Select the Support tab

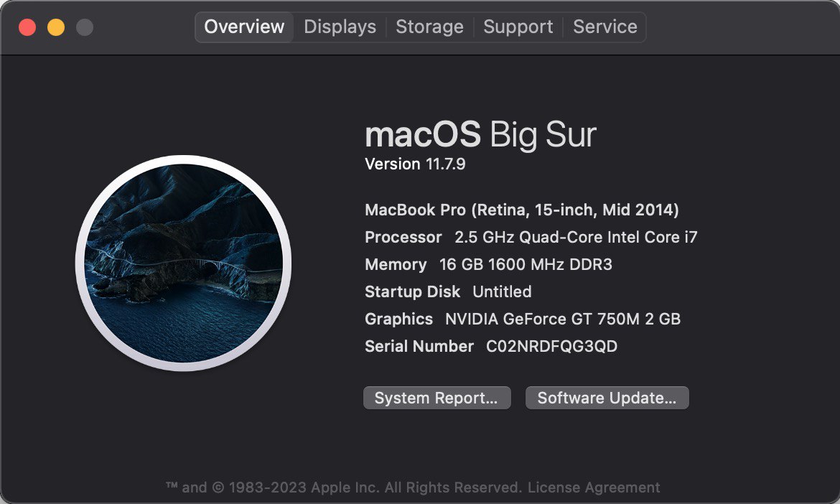(x=518, y=27)
